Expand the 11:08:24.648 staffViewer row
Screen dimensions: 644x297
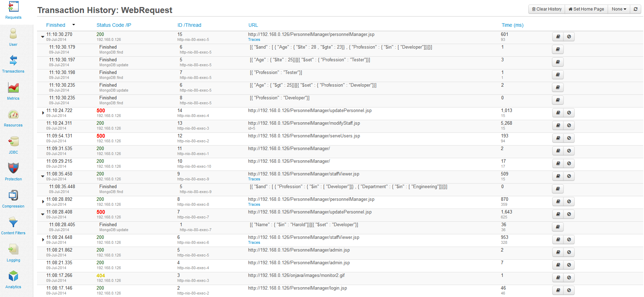tap(43, 240)
